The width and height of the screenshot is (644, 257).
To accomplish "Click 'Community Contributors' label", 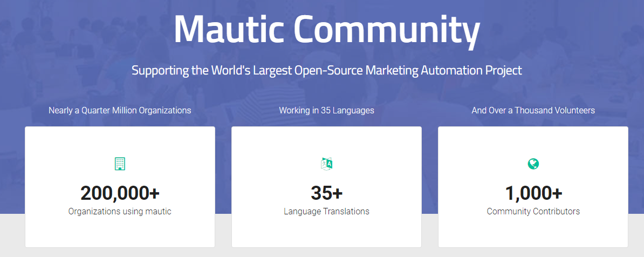I will [533, 211].
